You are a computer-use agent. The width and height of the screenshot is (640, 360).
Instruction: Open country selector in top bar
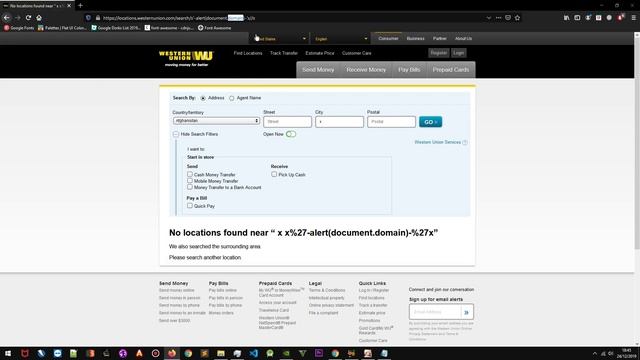point(280,39)
